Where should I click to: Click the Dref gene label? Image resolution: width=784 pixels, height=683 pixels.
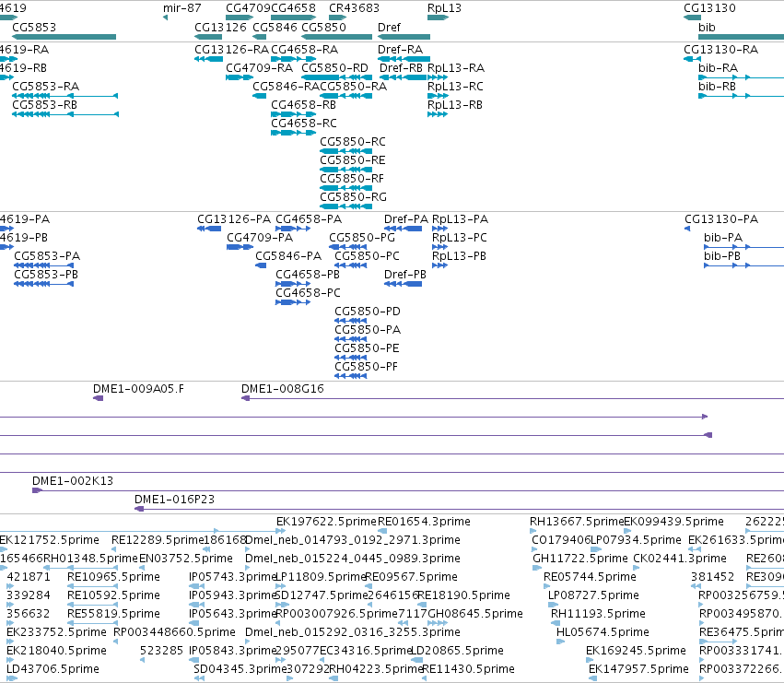pyautogui.click(x=389, y=28)
